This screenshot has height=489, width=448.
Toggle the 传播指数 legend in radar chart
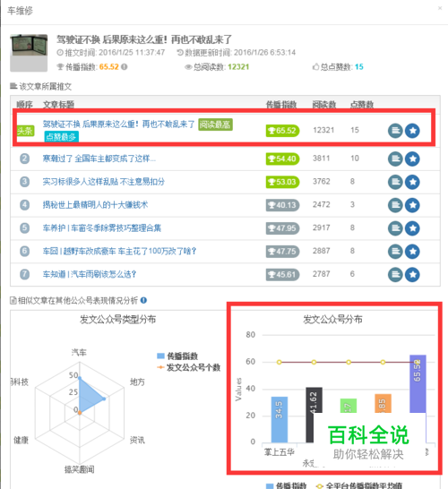pyautogui.click(x=177, y=356)
